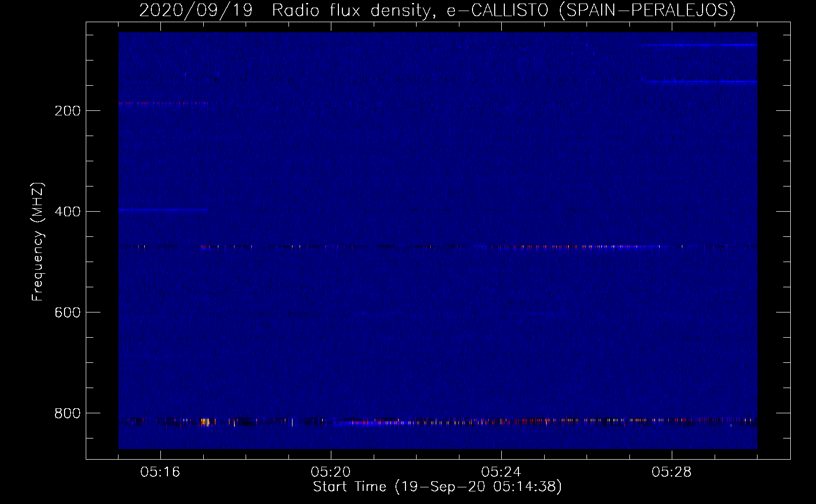Click the bright yellow burst near 800 MHz
This screenshot has height=504, width=816.
[206, 422]
